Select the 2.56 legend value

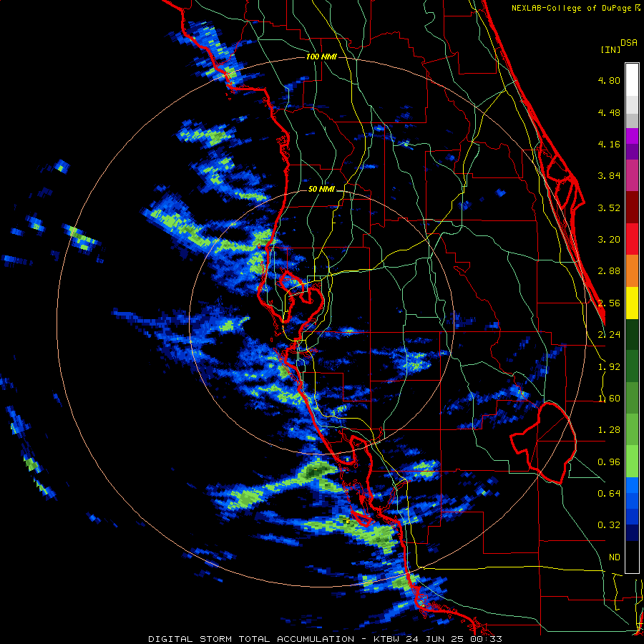click(x=609, y=303)
